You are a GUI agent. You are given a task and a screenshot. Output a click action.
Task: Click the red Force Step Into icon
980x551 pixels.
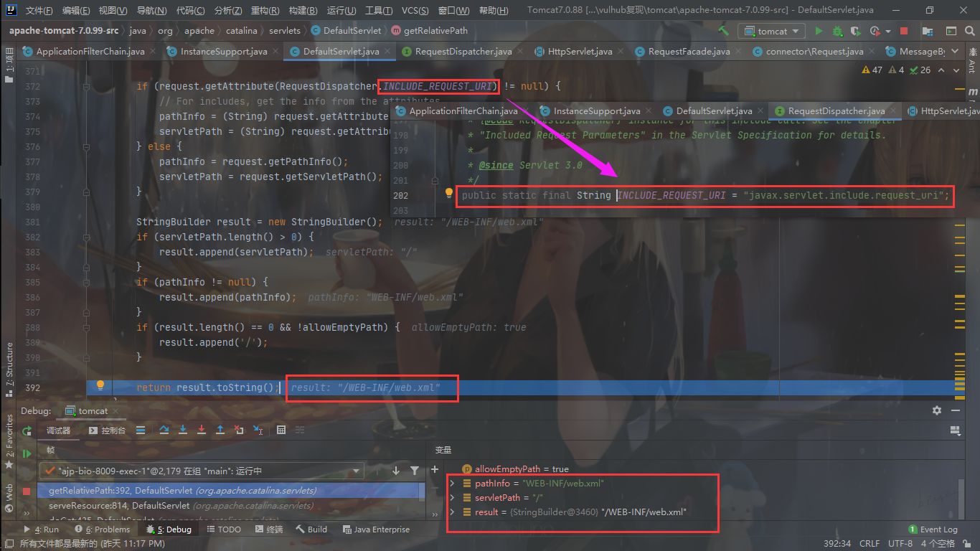click(x=202, y=430)
